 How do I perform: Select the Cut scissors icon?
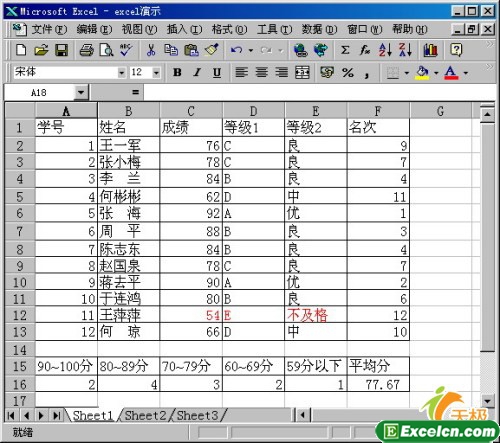pos(151,50)
